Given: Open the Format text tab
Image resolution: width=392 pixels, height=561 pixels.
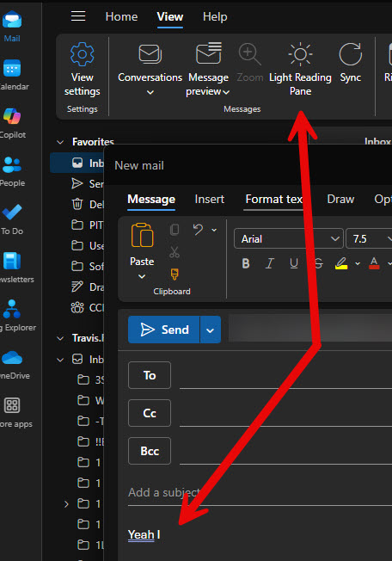Looking at the screenshot, I should click(274, 200).
